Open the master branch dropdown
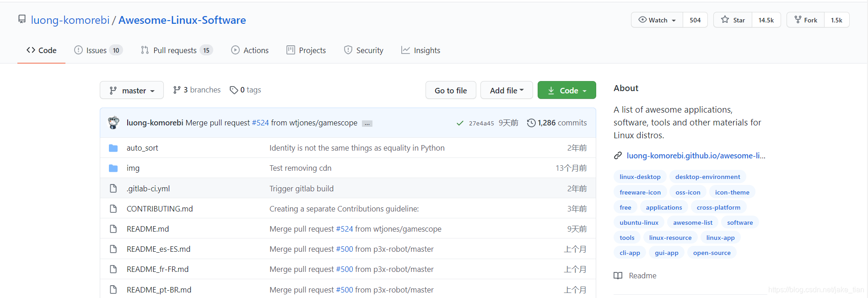 click(x=132, y=91)
